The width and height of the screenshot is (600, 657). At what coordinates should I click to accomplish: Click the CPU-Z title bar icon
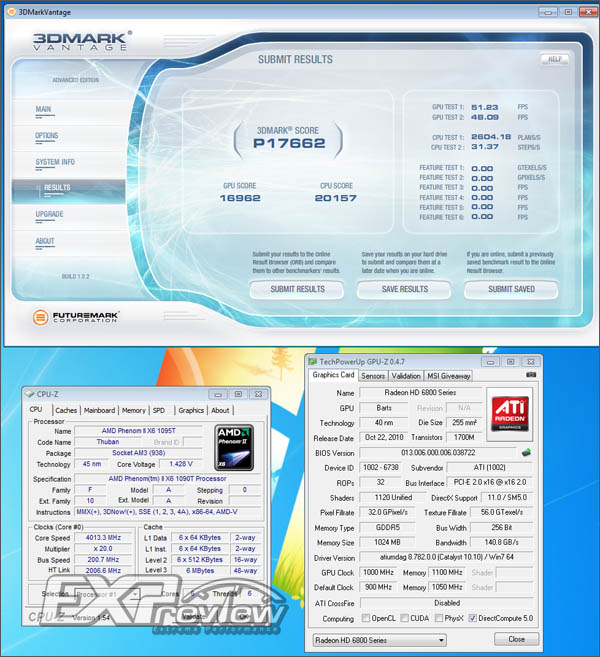pos(29,394)
